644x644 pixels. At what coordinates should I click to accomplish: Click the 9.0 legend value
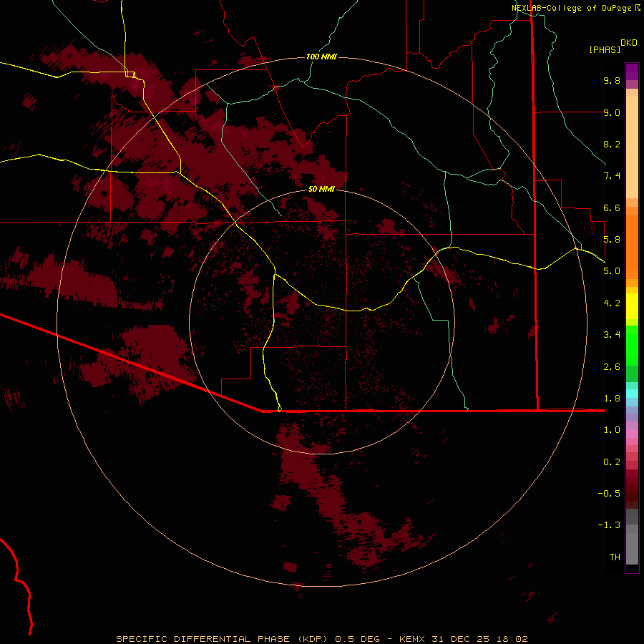coord(612,112)
